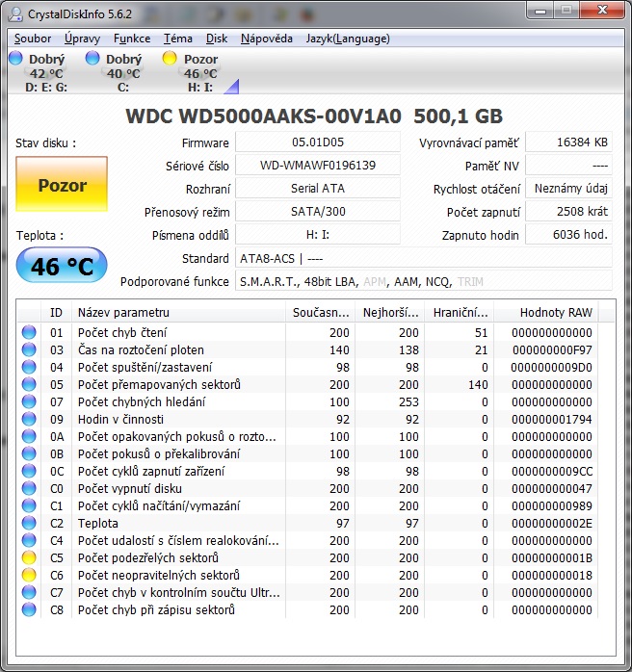Click status icon for row C4
Viewport: 632px width, 672px height.
(x=29, y=540)
